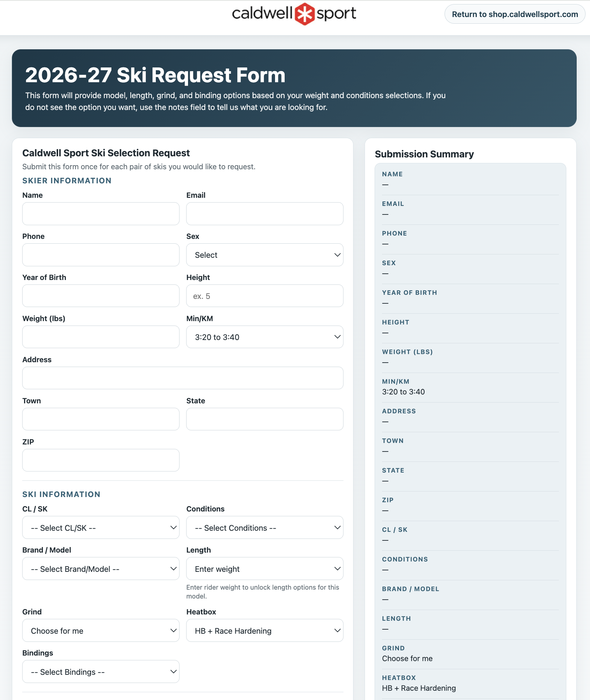The width and height of the screenshot is (590, 700).
Task: Open the CL / SK selector
Action: click(x=101, y=528)
